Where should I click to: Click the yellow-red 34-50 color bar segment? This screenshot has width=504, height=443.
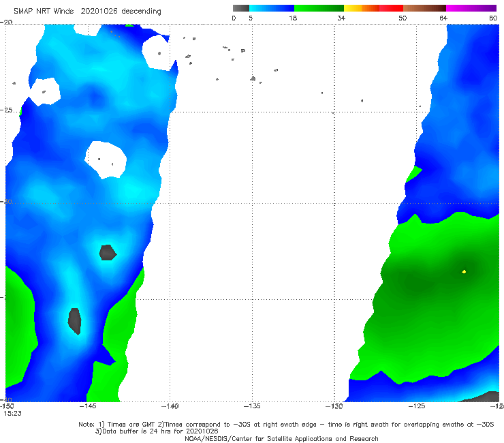[373, 8]
